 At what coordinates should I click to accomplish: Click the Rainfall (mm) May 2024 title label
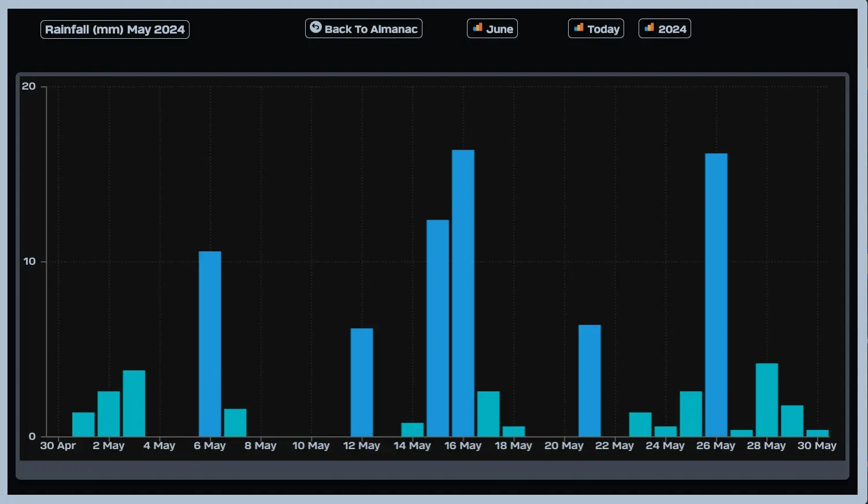tap(115, 29)
